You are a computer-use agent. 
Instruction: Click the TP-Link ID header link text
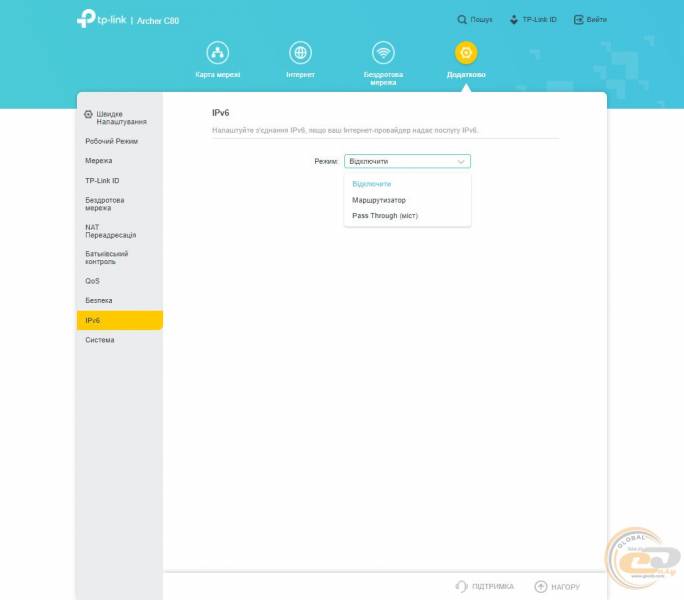click(x=539, y=20)
